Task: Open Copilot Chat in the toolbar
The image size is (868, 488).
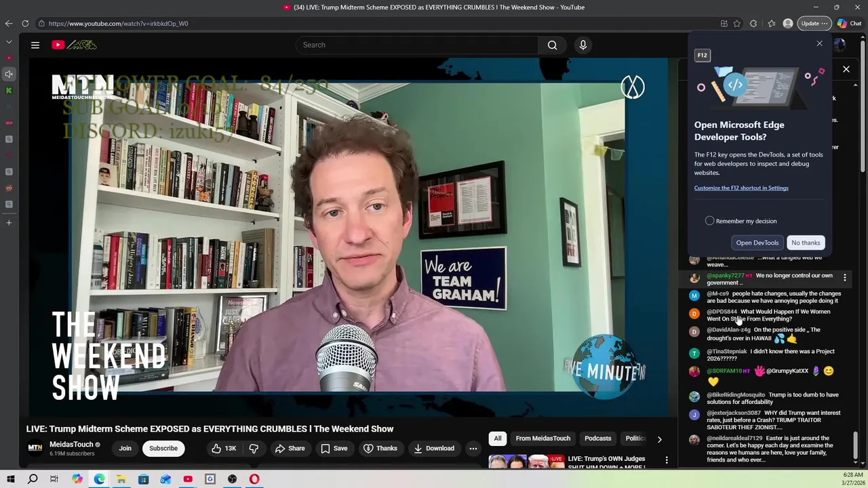Action: tap(849, 24)
